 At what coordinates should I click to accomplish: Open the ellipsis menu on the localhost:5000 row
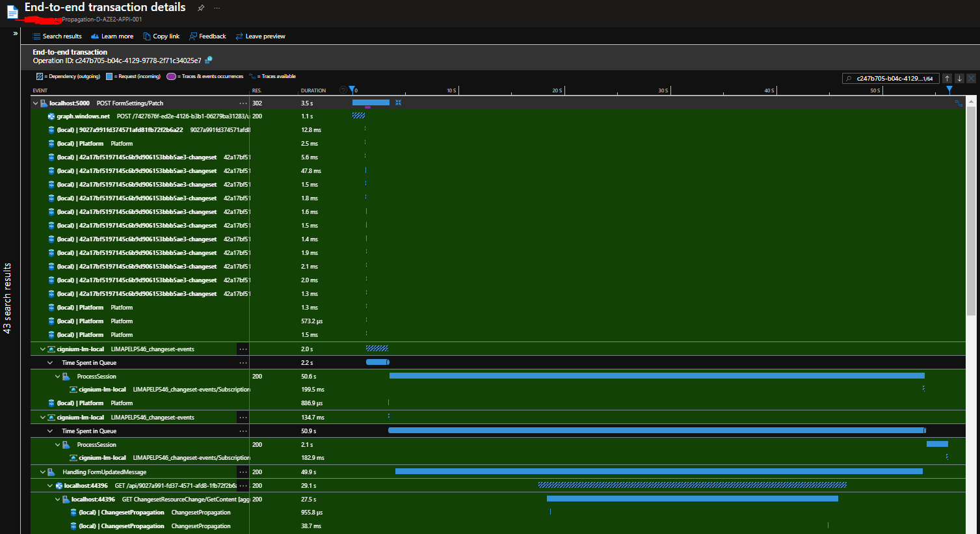pos(243,102)
